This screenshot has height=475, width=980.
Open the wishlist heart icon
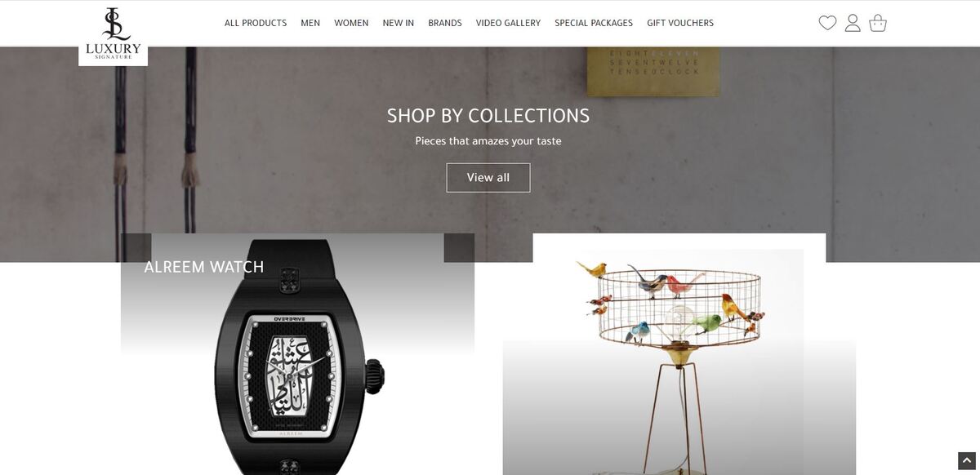pos(827,23)
